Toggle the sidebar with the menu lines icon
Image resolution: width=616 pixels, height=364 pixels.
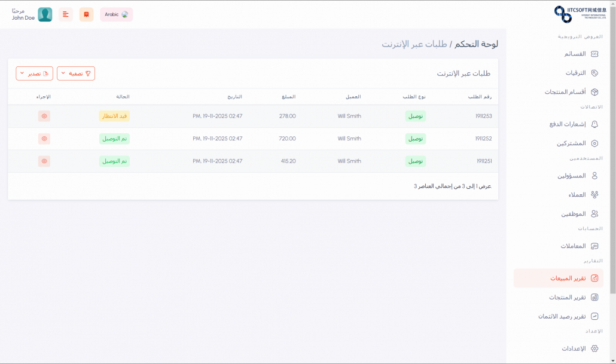pyautogui.click(x=66, y=14)
